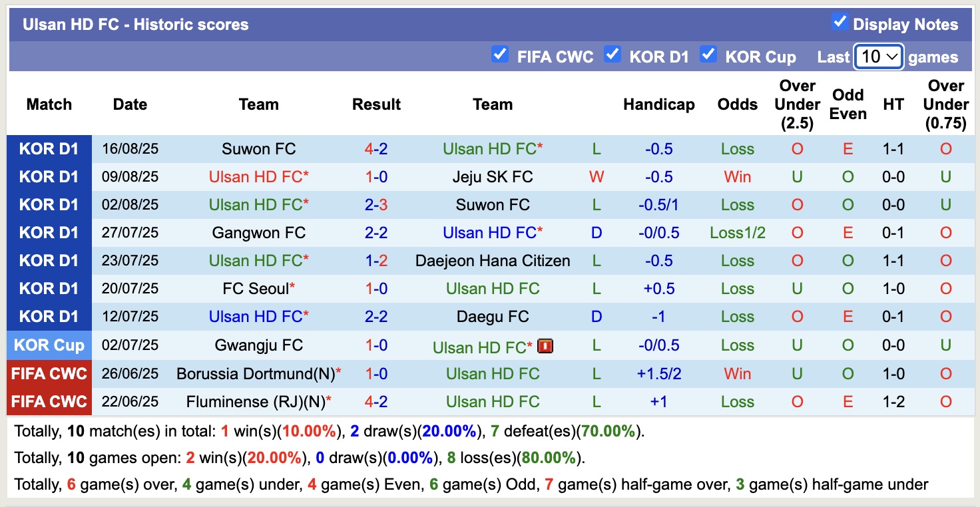The height and width of the screenshot is (507, 980).
Task: Click the 2-2 result of the Daegu FC match
Action: coord(376,317)
